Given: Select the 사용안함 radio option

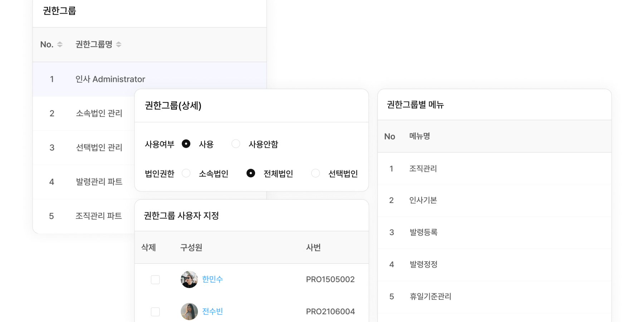Looking at the screenshot, I should coord(235,143).
